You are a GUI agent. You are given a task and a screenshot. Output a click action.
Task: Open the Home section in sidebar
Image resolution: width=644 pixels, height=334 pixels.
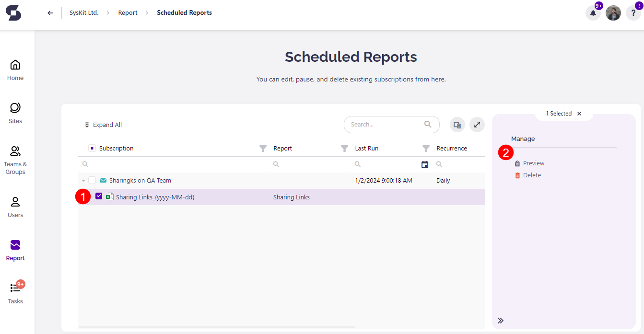point(15,69)
